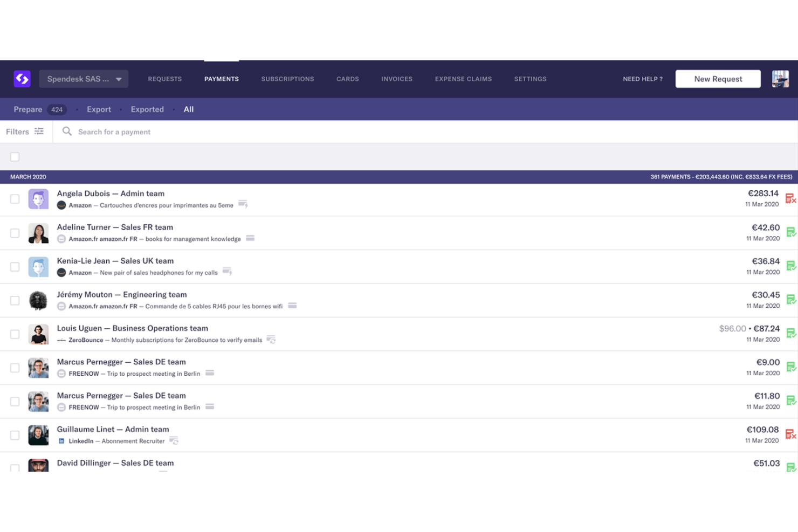Tick the checkbox on Angela Dubois's payment row

[x=15, y=198]
